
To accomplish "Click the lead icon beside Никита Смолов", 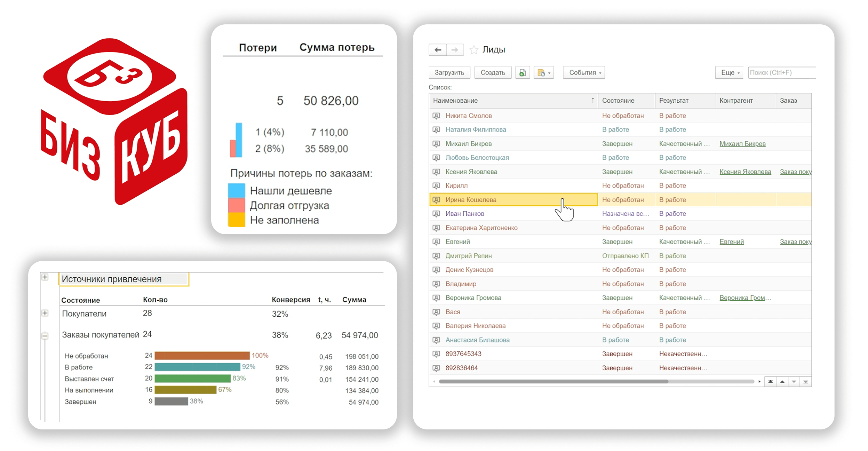I will click(436, 116).
